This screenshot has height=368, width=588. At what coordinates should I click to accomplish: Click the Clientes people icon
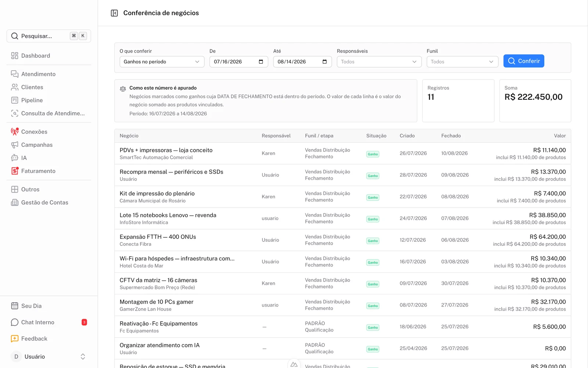(x=15, y=87)
